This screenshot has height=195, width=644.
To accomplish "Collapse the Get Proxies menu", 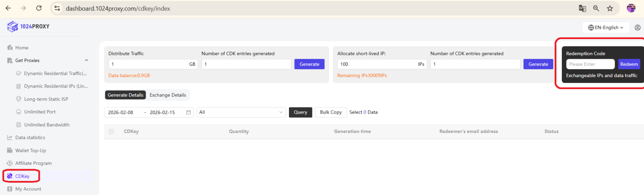I will point(86,60).
